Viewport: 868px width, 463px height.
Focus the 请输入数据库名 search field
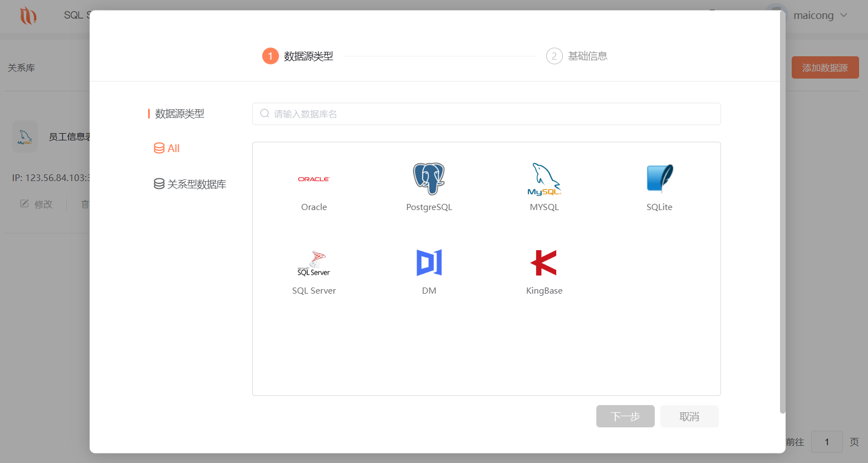tap(487, 114)
